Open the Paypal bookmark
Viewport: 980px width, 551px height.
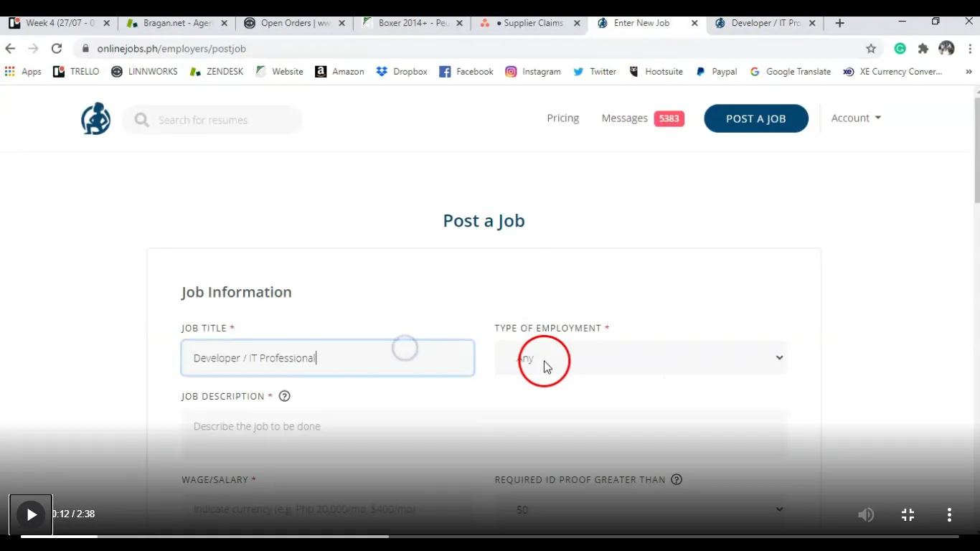[x=717, y=72]
